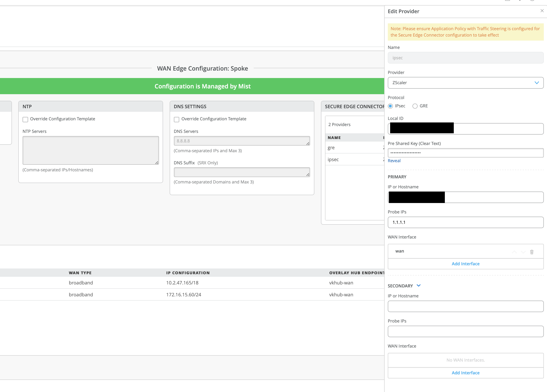This screenshot has height=392, width=547.
Task: Close the Edit Provider panel
Action: [542, 11]
